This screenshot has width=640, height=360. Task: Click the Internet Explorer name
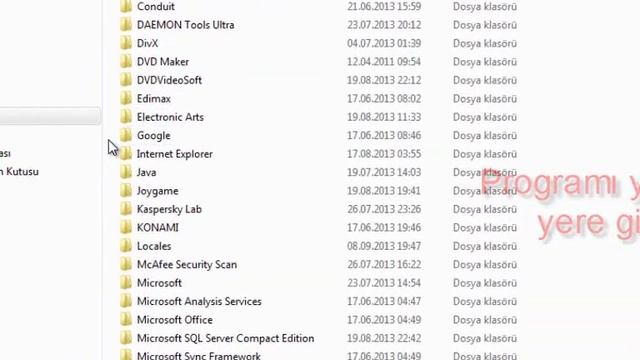tap(175, 154)
